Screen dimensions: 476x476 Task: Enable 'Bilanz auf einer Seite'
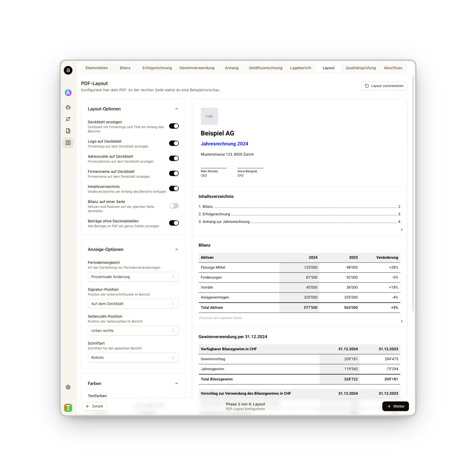[x=174, y=206]
